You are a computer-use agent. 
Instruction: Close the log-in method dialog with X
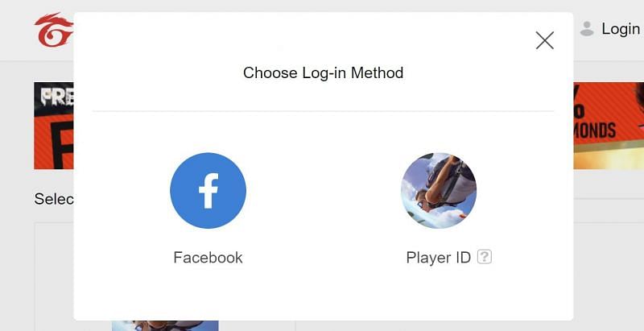click(545, 40)
